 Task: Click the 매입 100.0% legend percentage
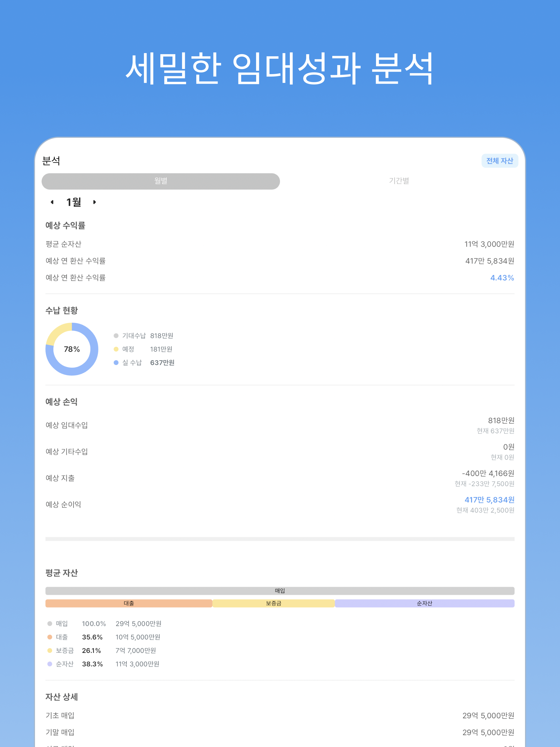[94, 624]
